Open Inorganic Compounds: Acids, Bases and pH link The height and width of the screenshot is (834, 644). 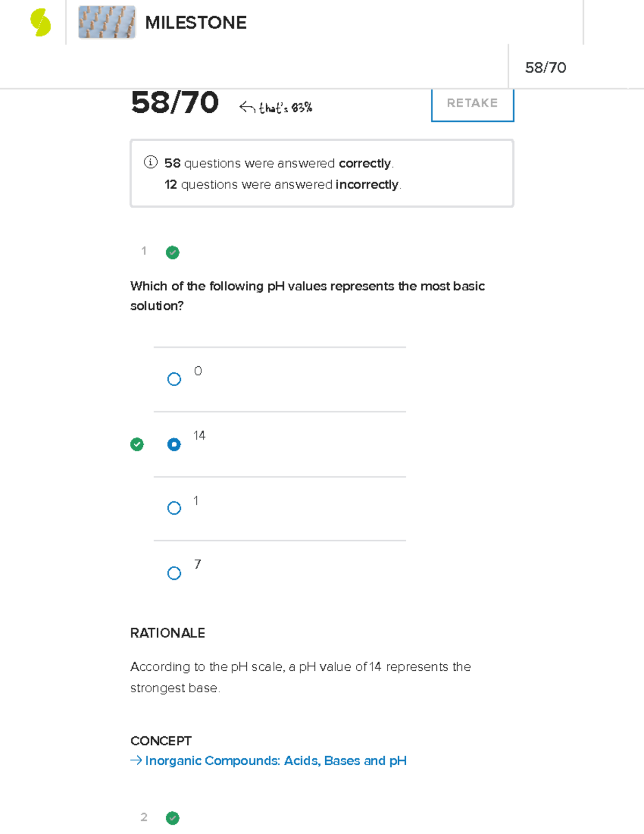click(x=276, y=761)
